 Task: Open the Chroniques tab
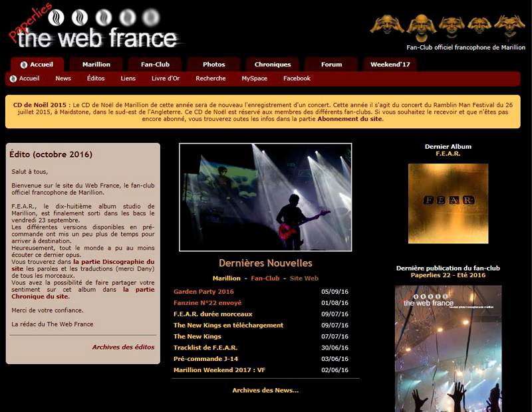pyautogui.click(x=273, y=64)
